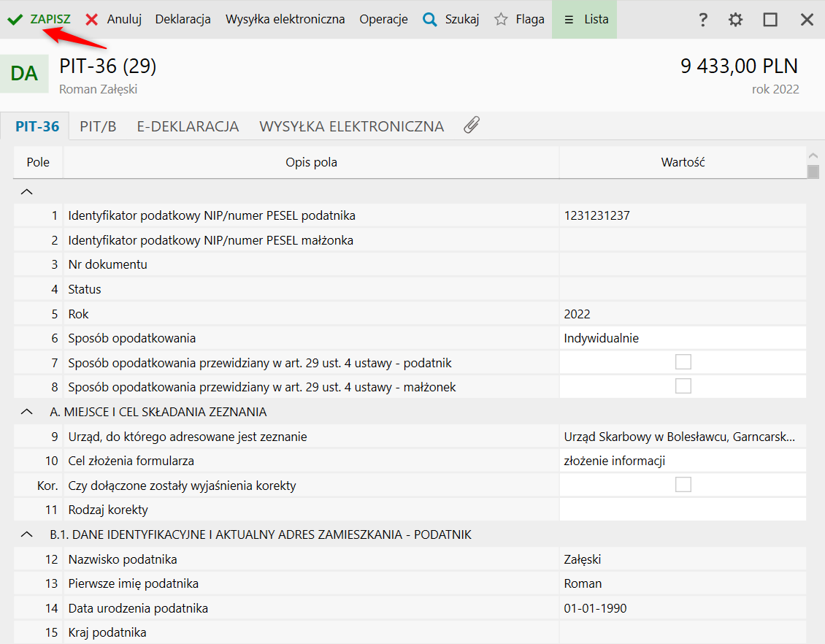Switch to the E-Deklaracja tab

coord(188,126)
